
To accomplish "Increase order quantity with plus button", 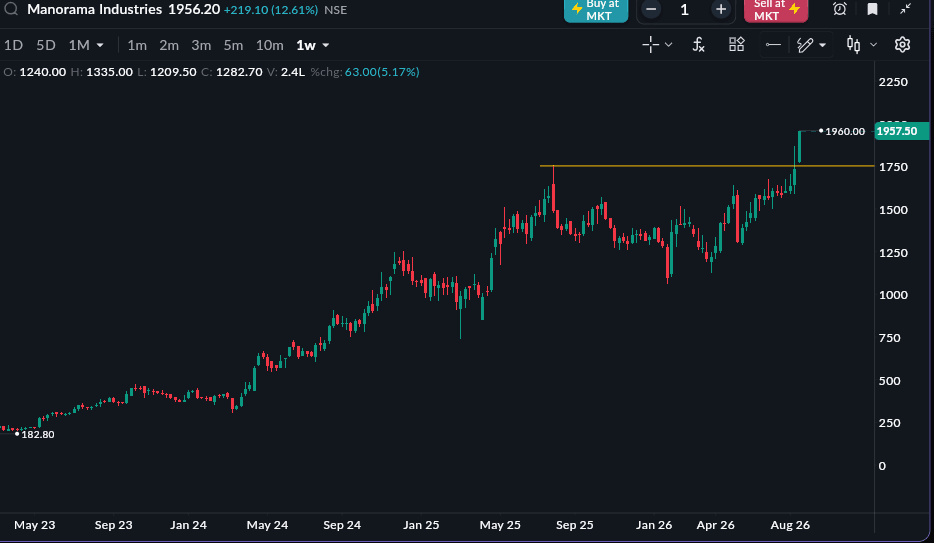I will tap(721, 10).
